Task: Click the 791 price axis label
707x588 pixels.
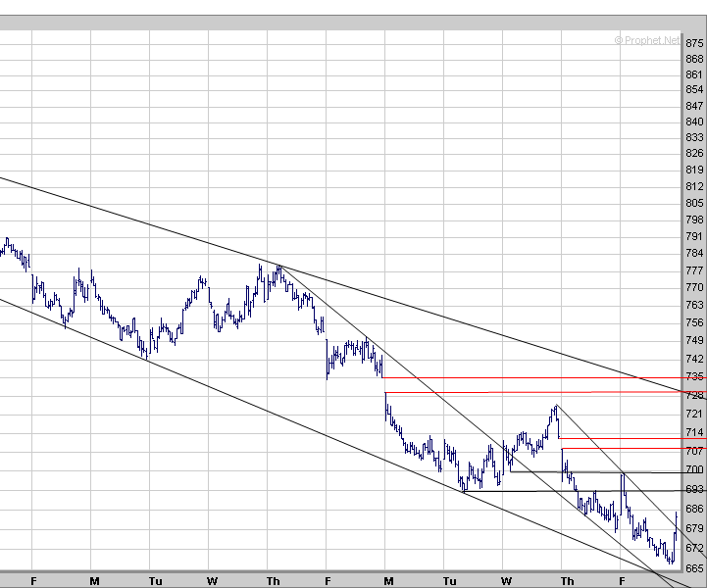Action: 694,236
